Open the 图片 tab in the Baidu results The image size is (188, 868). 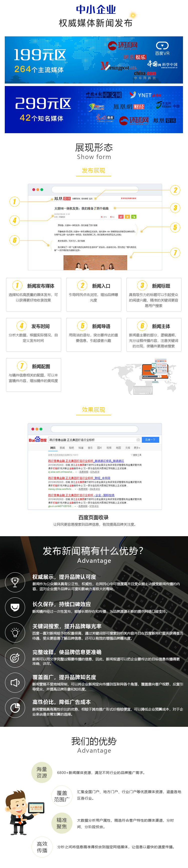pyautogui.click(x=100, y=448)
